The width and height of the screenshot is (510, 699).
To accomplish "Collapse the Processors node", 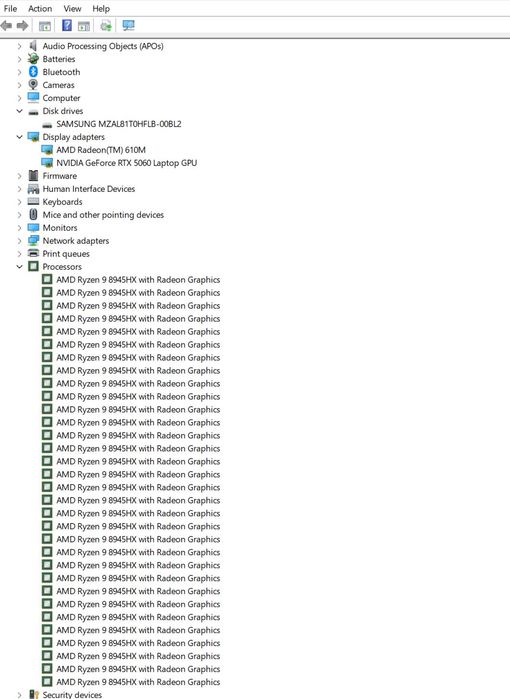I will (x=19, y=267).
